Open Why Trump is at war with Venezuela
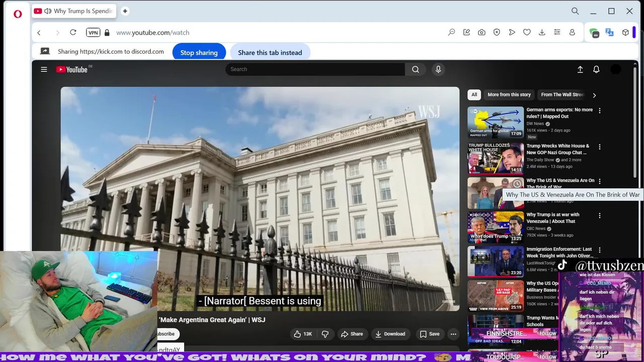The width and height of the screenshot is (644, 362). coord(553,218)
